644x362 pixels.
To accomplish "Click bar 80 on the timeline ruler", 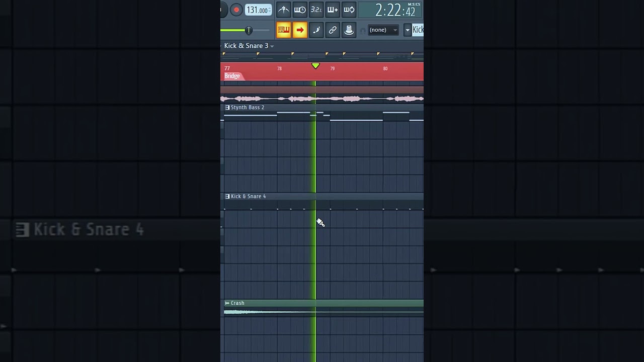I will [x=385, y=68].
